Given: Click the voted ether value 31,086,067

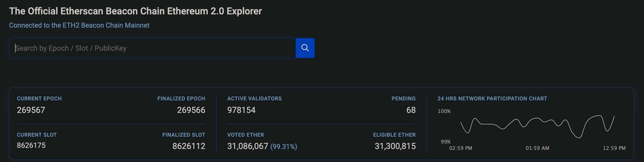Looking at the screenshot, I should 247,146.
